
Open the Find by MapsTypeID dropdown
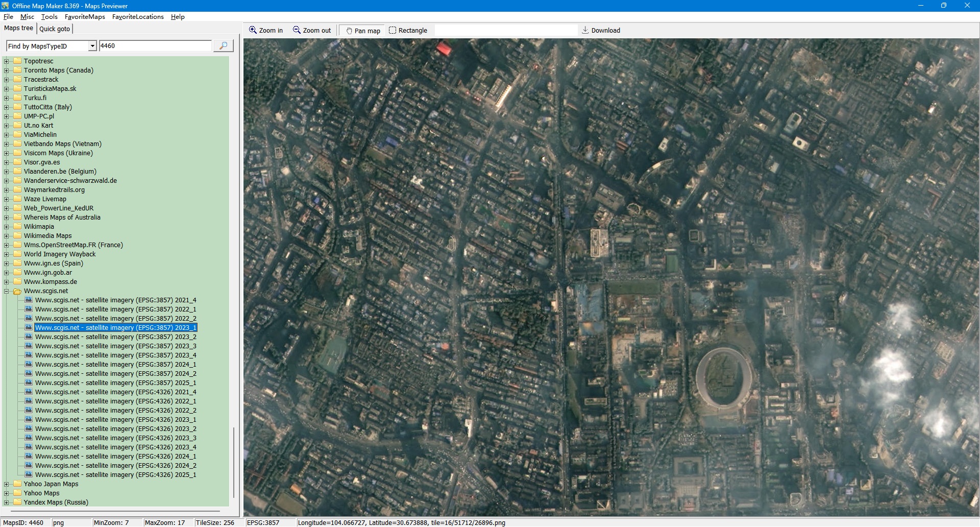(x=92, y=46)
